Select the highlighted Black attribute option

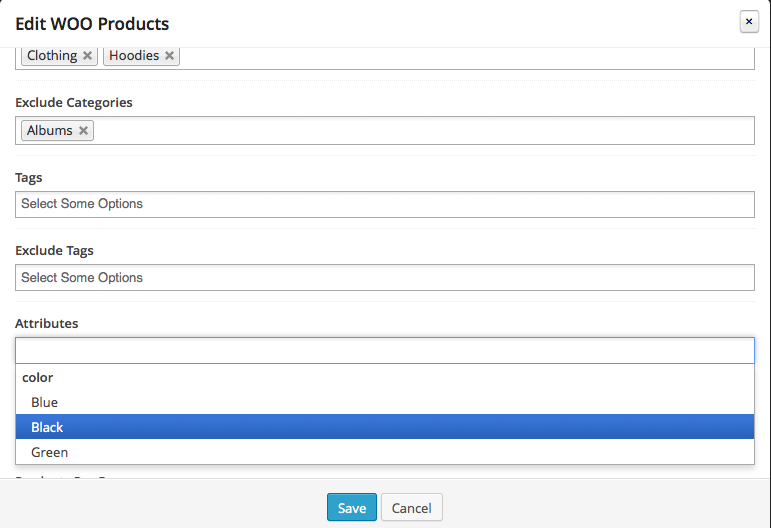pos(385,427)
